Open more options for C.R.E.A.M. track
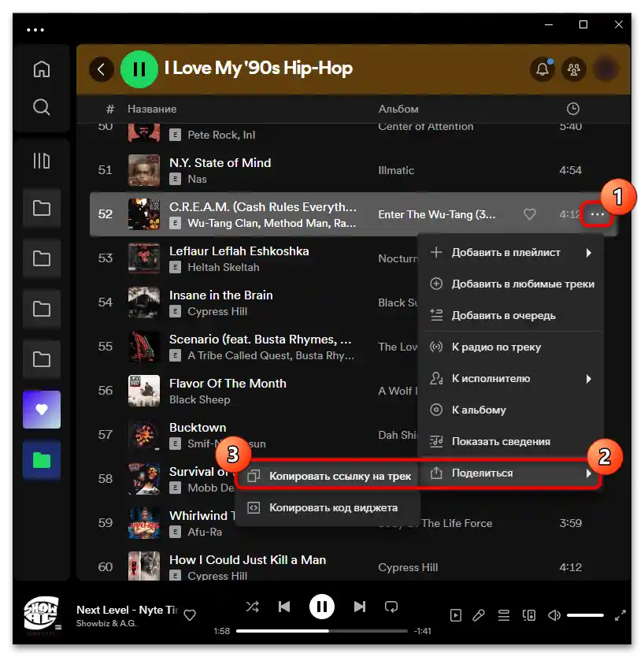 [597, 214]
